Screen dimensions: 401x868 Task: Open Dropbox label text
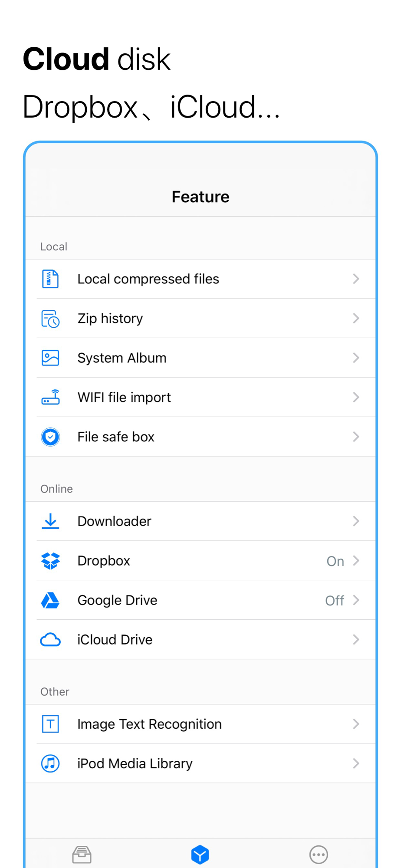pyautogui.click(x=104, y=561)
